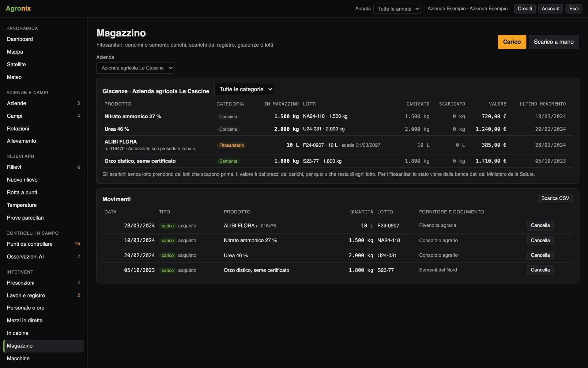Screen dimensions: 588x368
Task: Open the Allevamento page
Action: (43, 141)
